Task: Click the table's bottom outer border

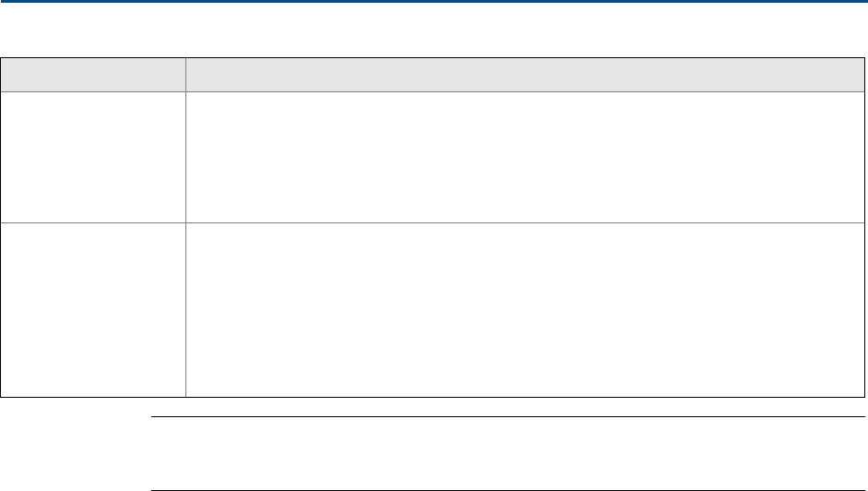Action: pos(433,397)
